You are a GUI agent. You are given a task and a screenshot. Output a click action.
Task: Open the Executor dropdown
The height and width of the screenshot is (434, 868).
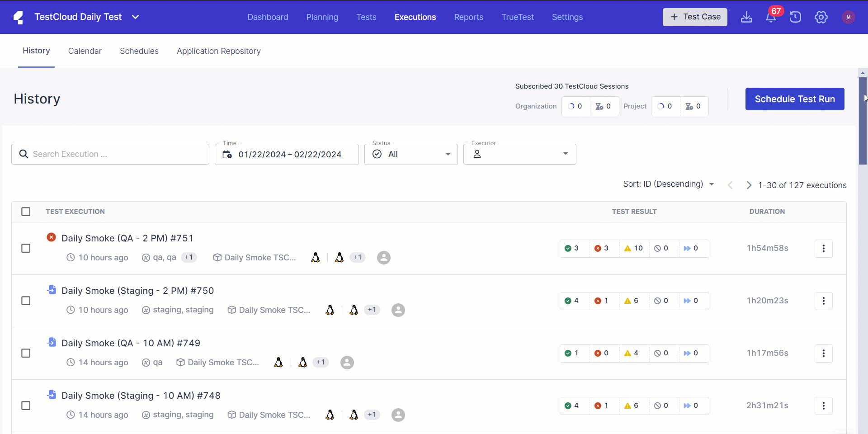point(520,154)
